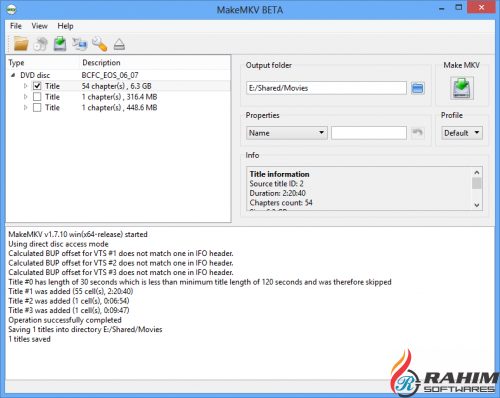Screen dimensions: 500x398
Task: Click the property value text field
Action: tap(369, 133)
